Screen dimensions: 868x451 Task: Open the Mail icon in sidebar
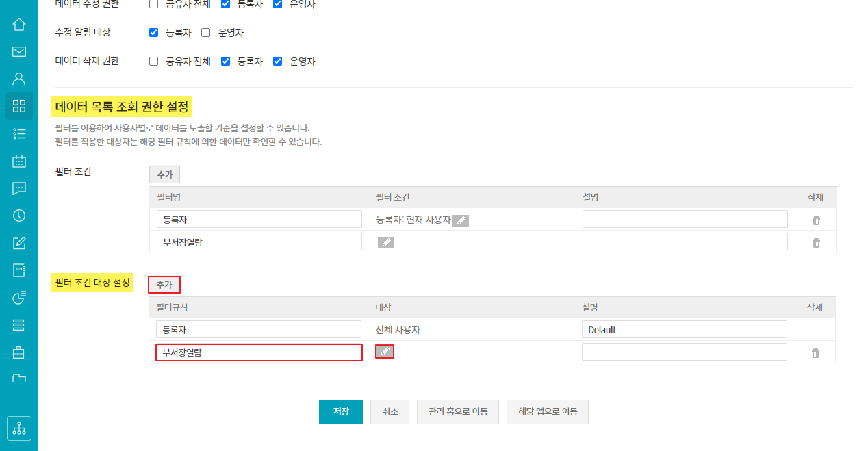click(19, 51)
